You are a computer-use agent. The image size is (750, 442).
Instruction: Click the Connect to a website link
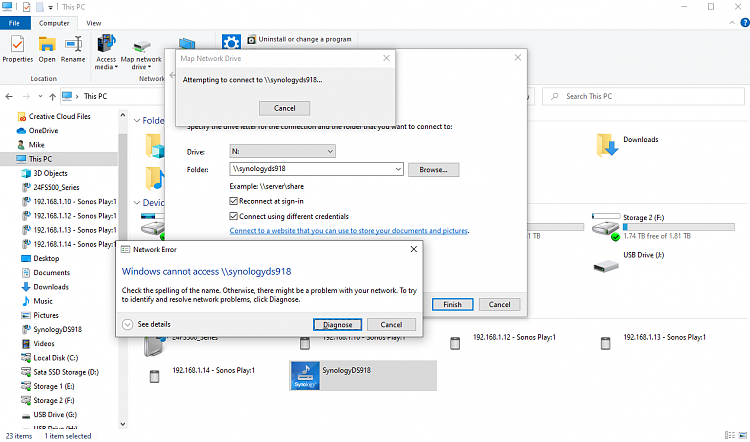[x=349, y=231]
